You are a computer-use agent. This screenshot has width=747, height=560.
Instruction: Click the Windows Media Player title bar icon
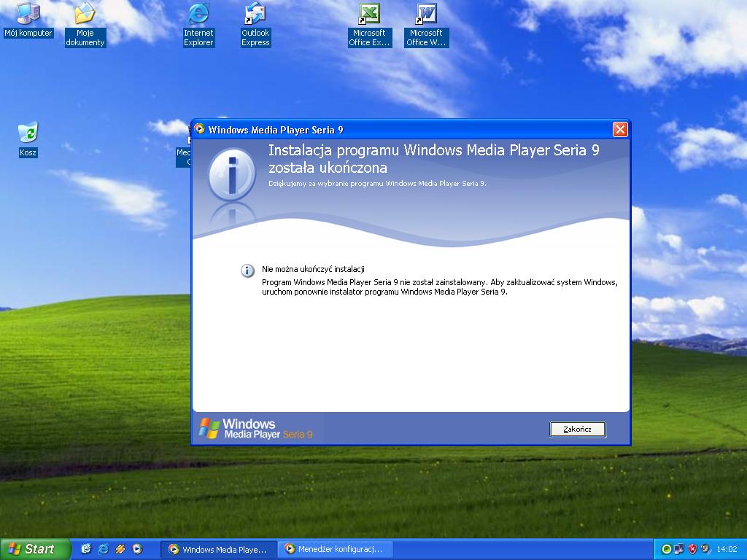point(200,129)
